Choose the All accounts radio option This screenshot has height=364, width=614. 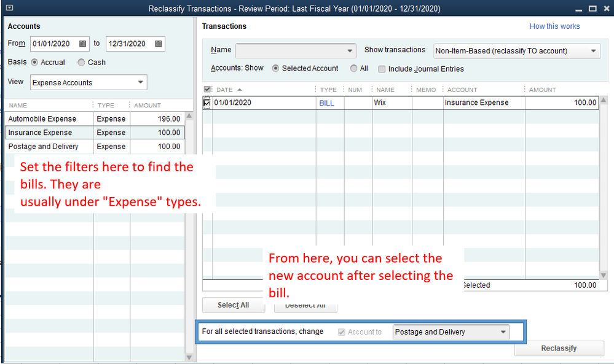point(353,68)
